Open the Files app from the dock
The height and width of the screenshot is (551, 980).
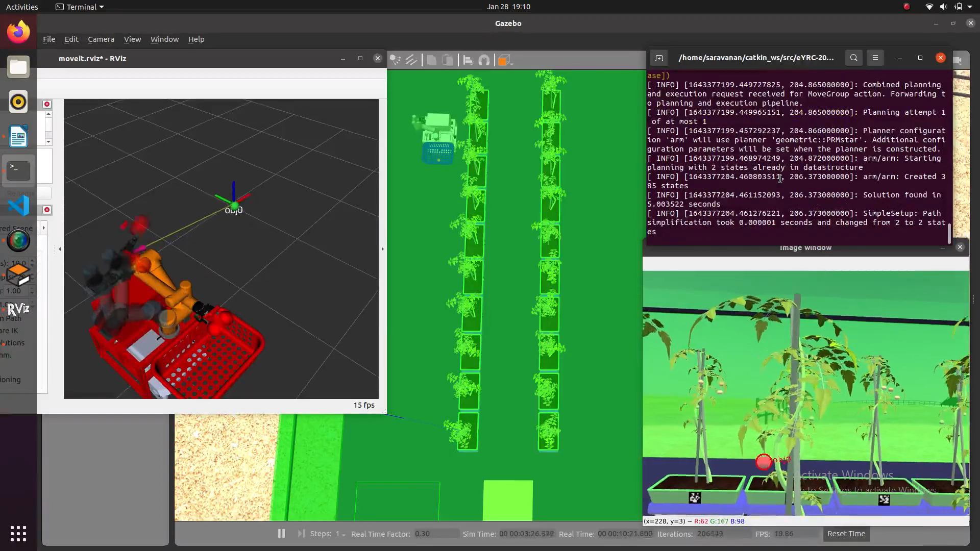coord(18,67)
